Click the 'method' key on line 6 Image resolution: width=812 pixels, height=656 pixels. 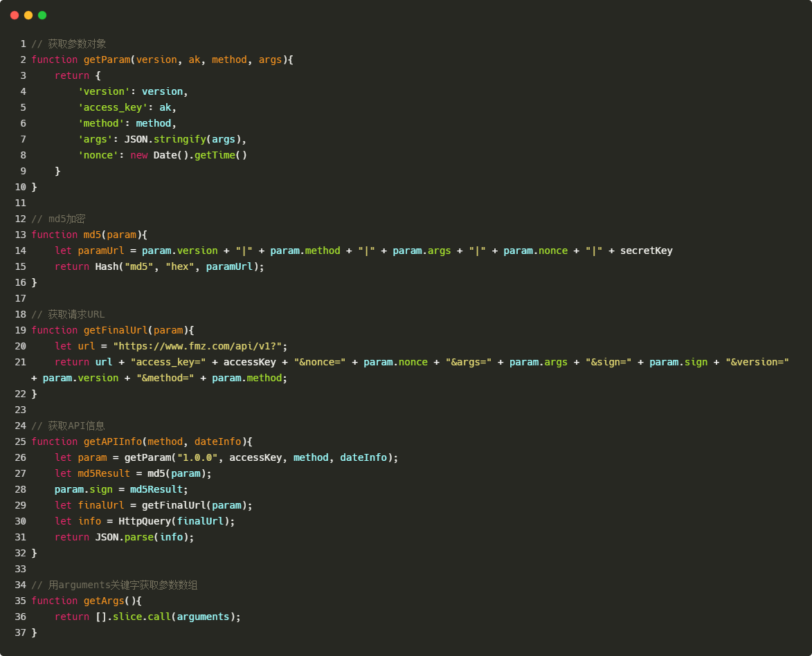point(101,124)
